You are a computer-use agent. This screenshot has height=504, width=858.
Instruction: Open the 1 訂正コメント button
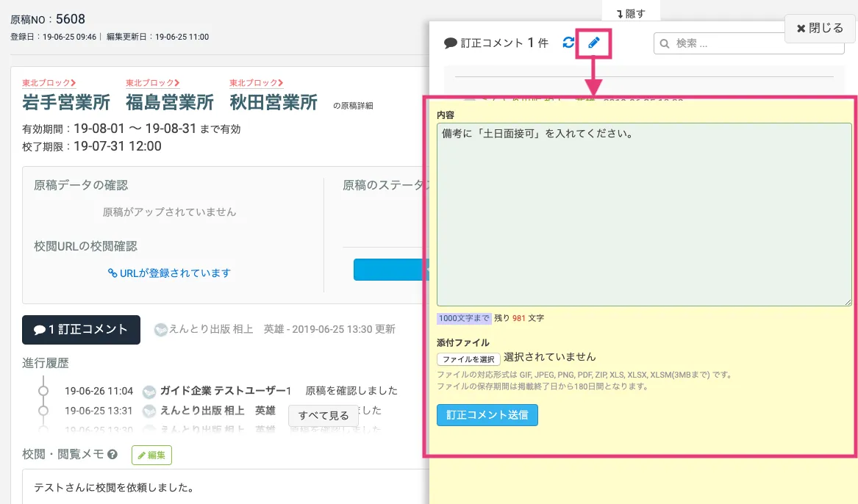(x=81, y=330)
